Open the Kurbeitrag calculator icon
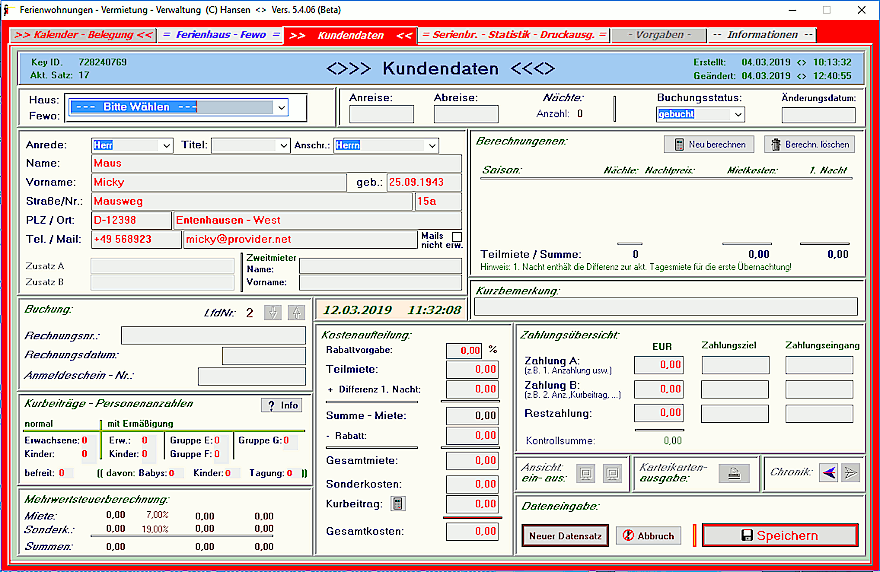880x572 pixels. tap(399, 504)
